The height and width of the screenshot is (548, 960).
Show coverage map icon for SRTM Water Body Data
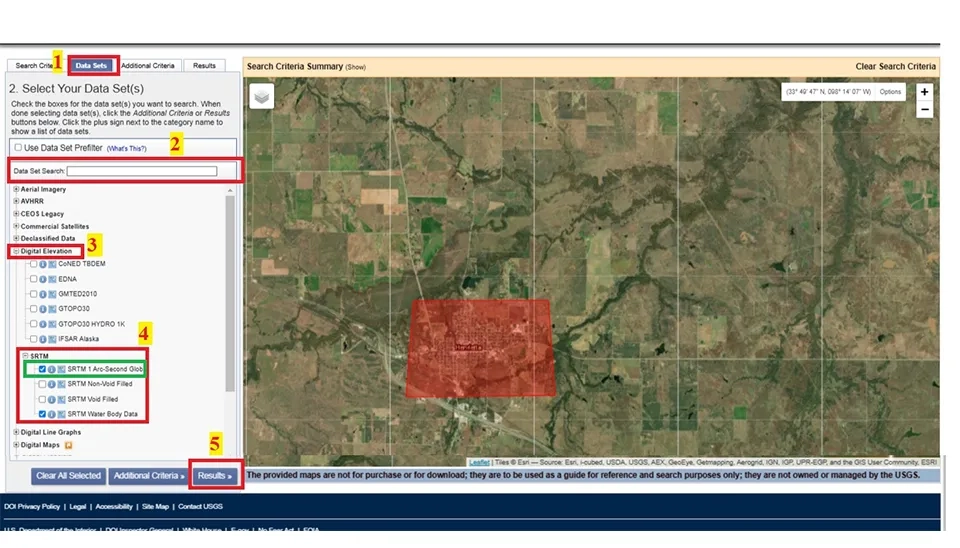pyautogui.click(x=62, y=415)
